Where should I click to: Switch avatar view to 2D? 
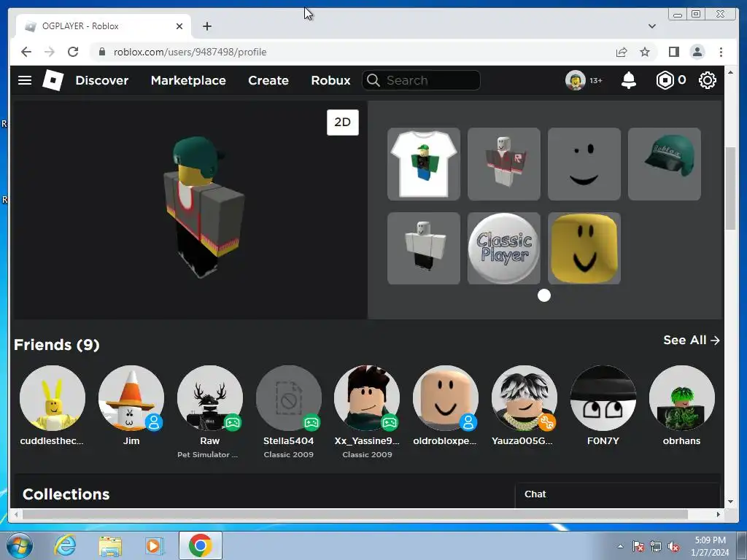point(343,122)
